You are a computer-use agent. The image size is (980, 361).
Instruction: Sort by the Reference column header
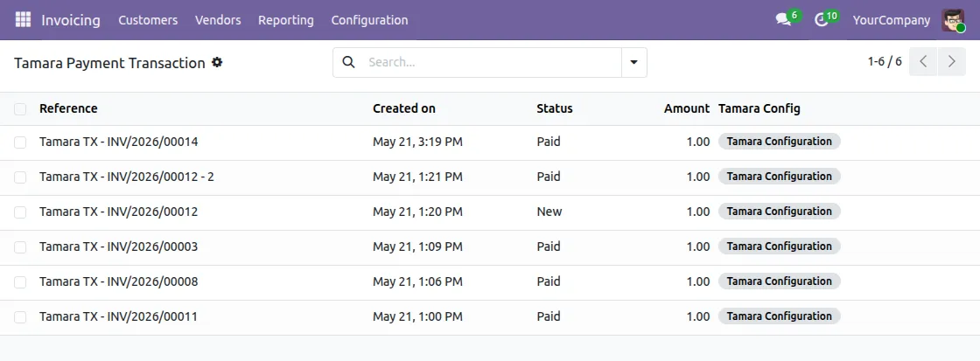click(68, 108)
